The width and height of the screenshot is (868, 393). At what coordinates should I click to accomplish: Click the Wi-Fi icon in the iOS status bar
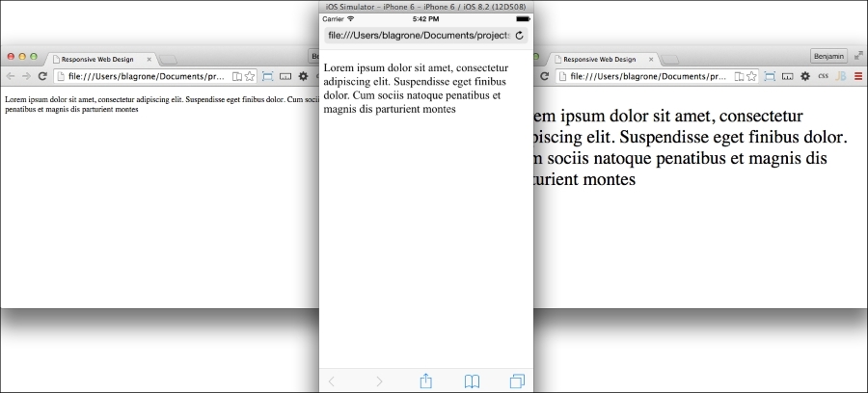tap(350, 19)
